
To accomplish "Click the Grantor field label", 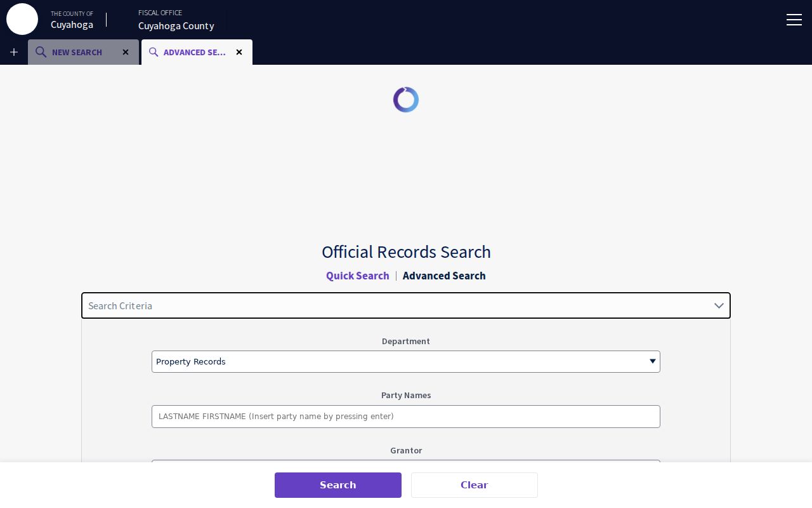I will [406, 450].
